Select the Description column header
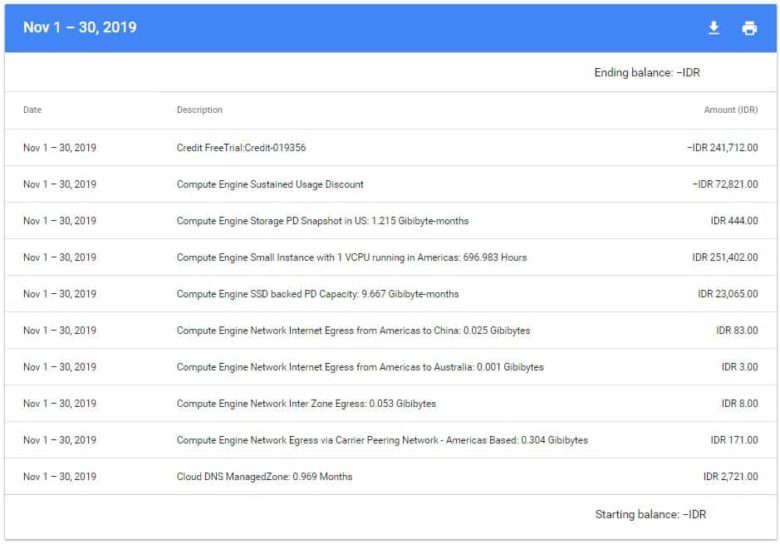 [x=199, y=109]
